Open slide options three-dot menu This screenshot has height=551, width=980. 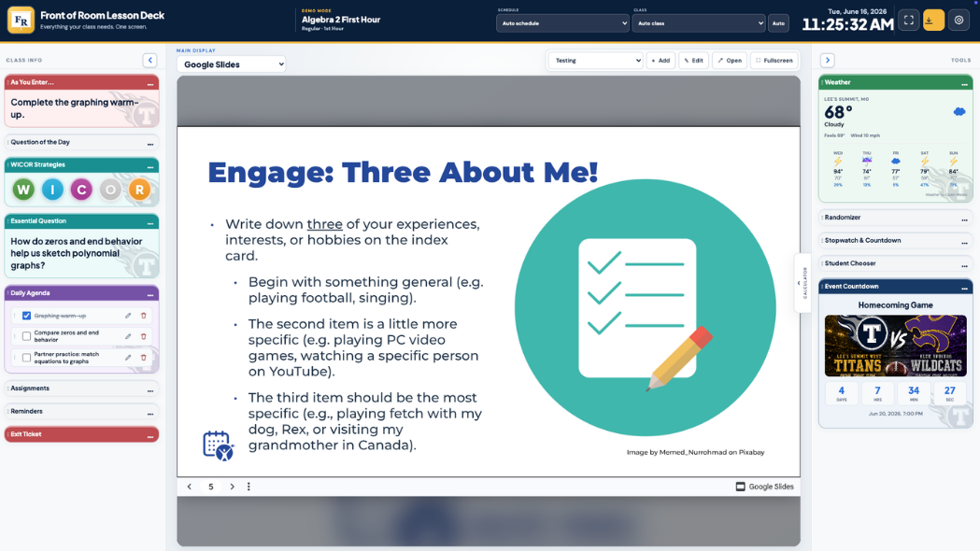(x=249, y=487)
